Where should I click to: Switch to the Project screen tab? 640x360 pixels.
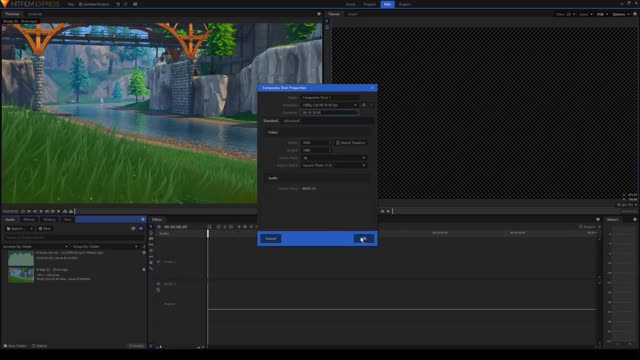tap(369, 4)
